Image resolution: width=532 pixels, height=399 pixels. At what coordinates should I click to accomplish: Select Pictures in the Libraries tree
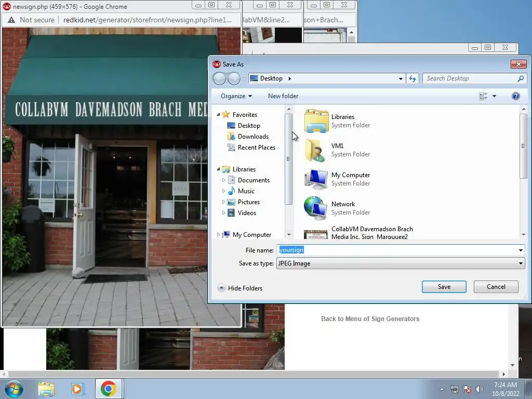pyautogui.click(x=249, y=202)
